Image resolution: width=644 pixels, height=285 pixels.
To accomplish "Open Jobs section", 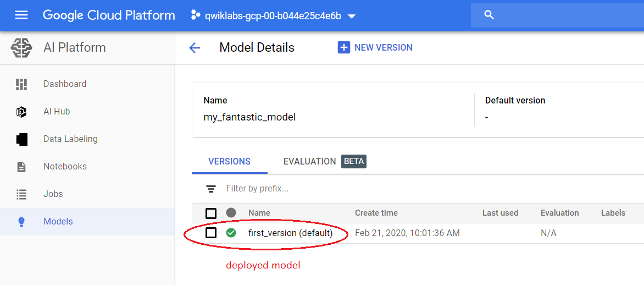I will [x=53, y=194].
